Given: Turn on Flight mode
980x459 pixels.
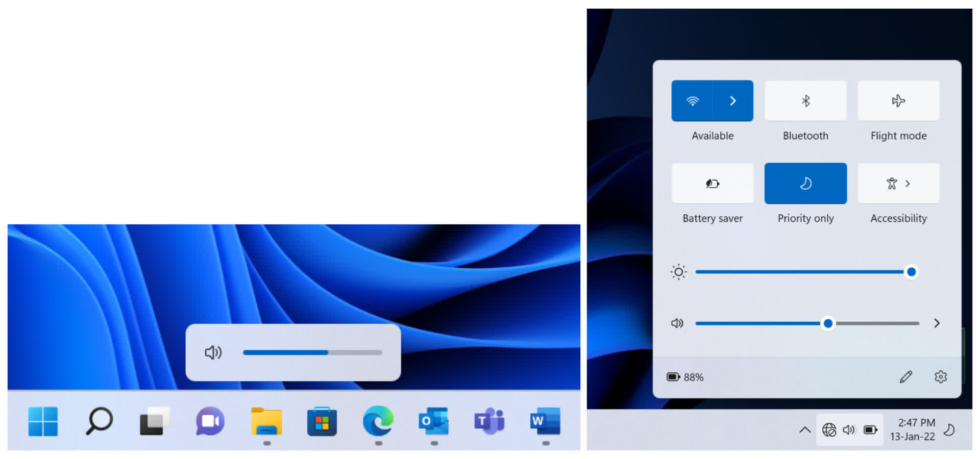Looking at the screenshot, I should (x=898, y=101).
